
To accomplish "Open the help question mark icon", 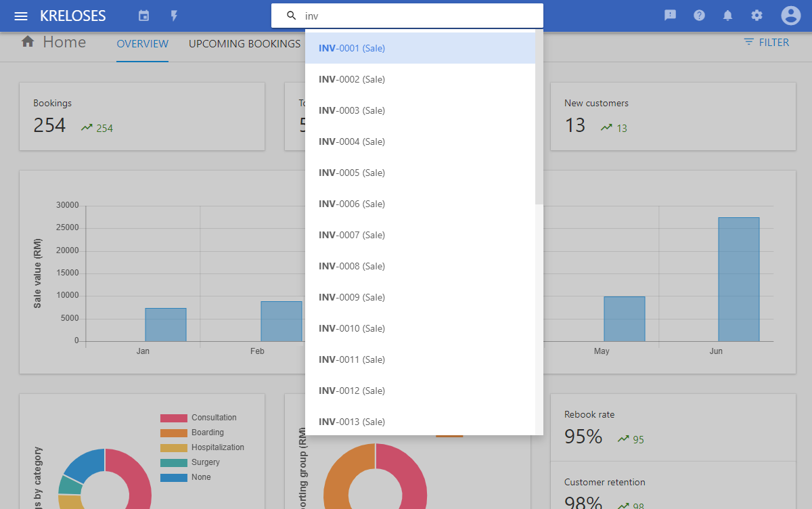I will coord(699,16).
